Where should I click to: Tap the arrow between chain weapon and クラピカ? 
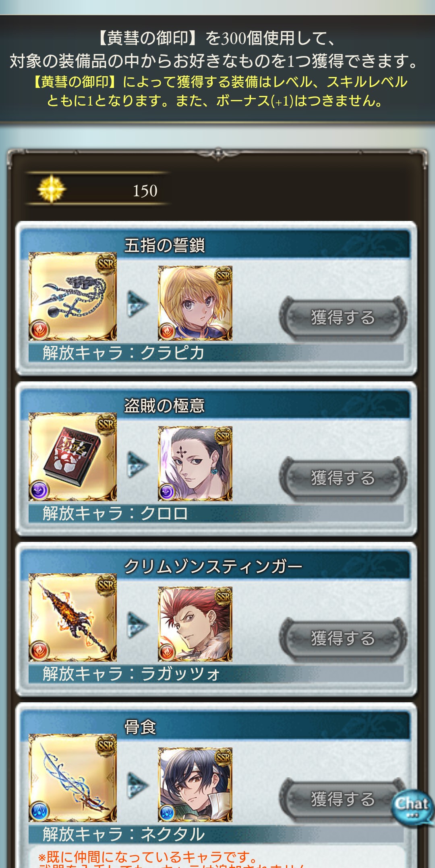point(138,304)
